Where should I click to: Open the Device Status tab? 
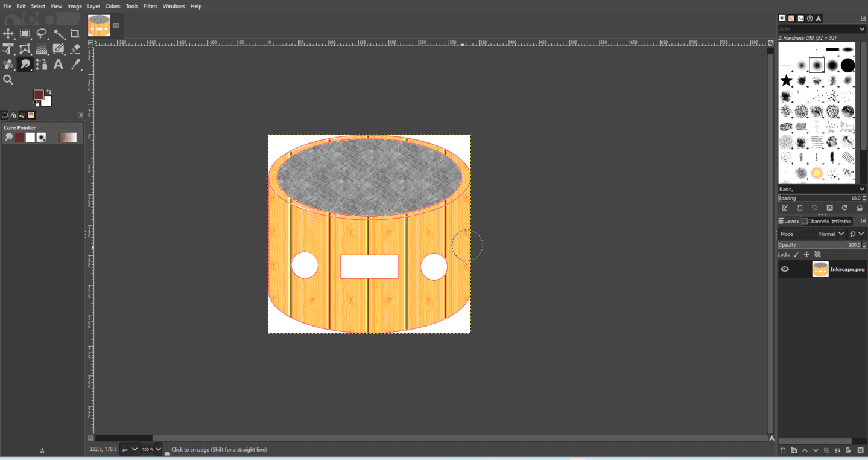[x=13, y=115]
